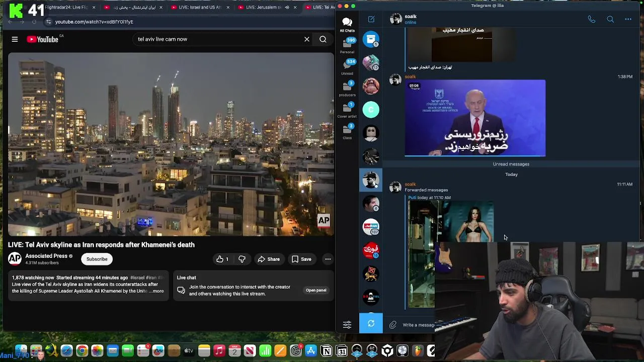Open Archived Chats in Telegram list
Screen dimensions: 644x362
pos(371,39)
